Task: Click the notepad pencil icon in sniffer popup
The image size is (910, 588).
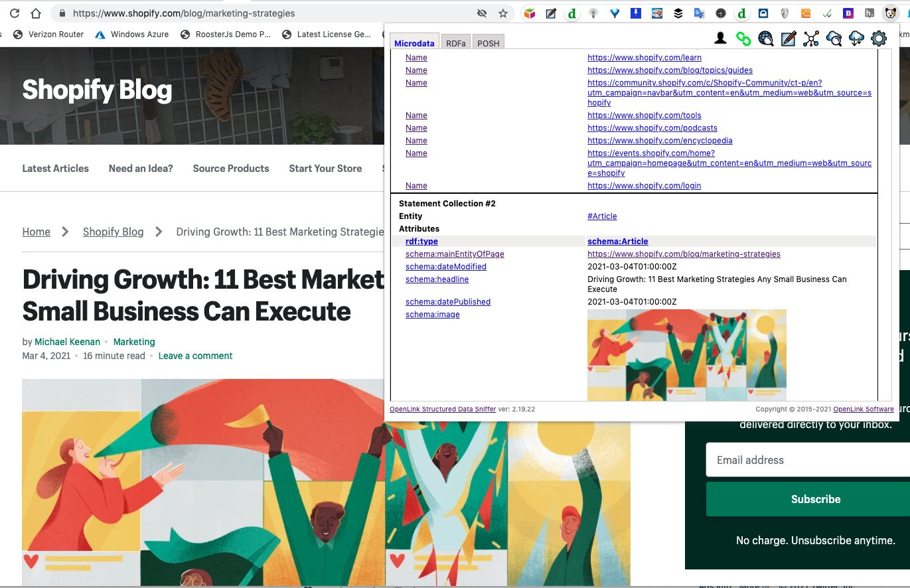Action: [x=789, y=38]
